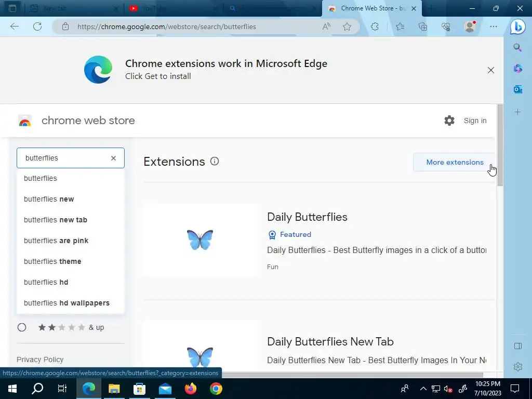Image resolution: width=532 pixels, height=399 pixels.
Task: Show hidden system tray icons
Action: click(423, 389)
